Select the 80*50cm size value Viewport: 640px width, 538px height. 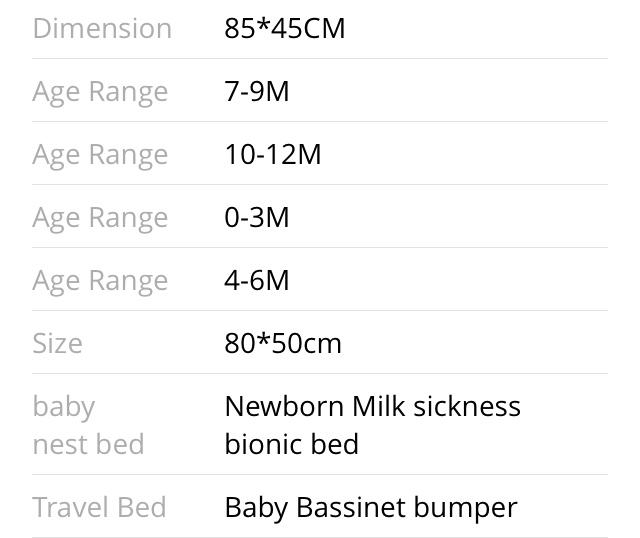click(x=283, y=343)
